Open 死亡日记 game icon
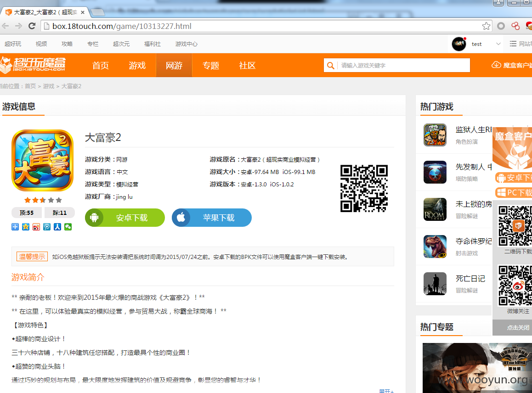 (x=435, y=284)
